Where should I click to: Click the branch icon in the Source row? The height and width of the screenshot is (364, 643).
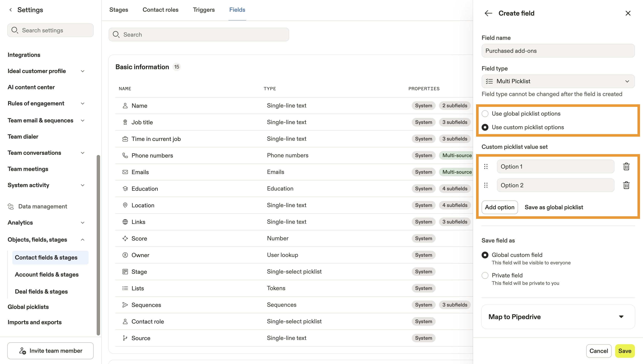(x=125, y=338)
